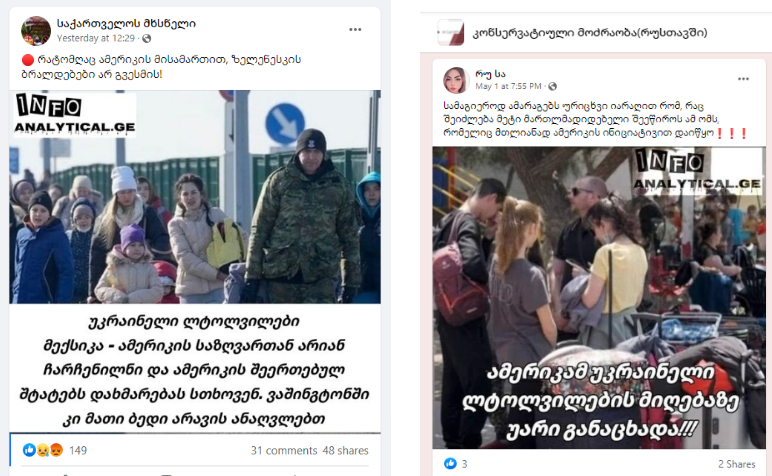Viewport: 772px width, 476px height.
Task: Open რუ სა profile avatar
Action: point(456,80)
